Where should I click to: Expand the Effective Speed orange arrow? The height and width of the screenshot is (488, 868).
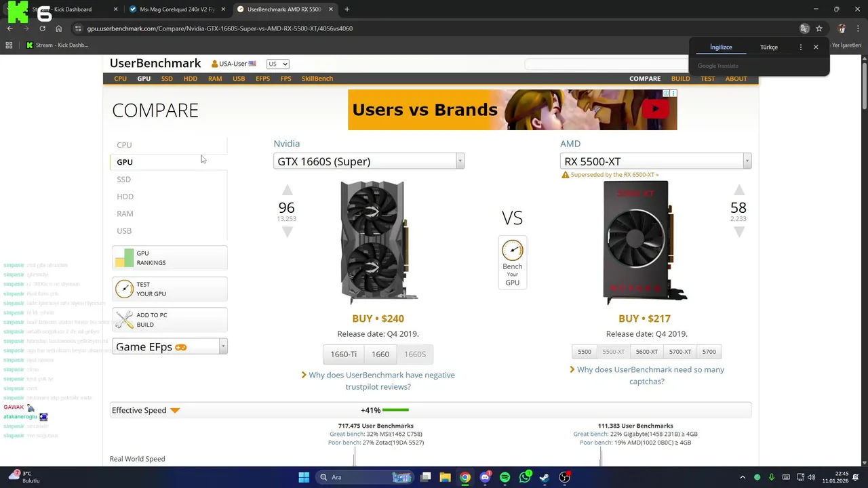[x=175, y=411]
